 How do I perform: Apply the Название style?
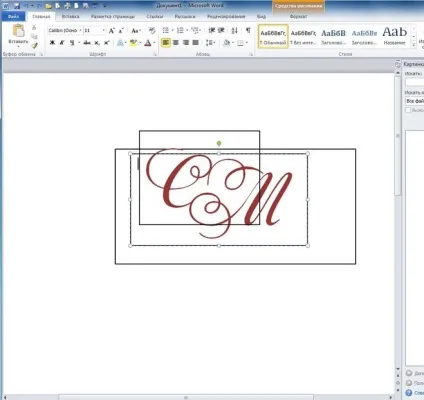point(395,36)
